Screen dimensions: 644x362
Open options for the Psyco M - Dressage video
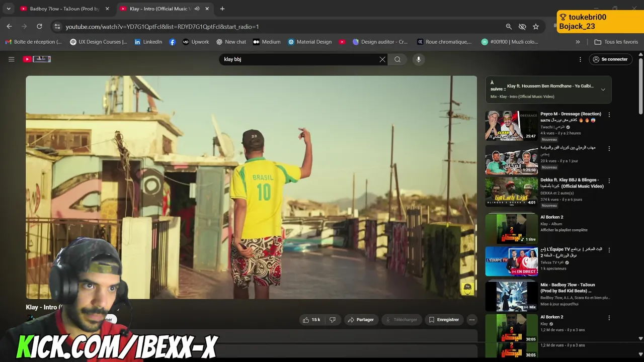click(x=609, y=115)
